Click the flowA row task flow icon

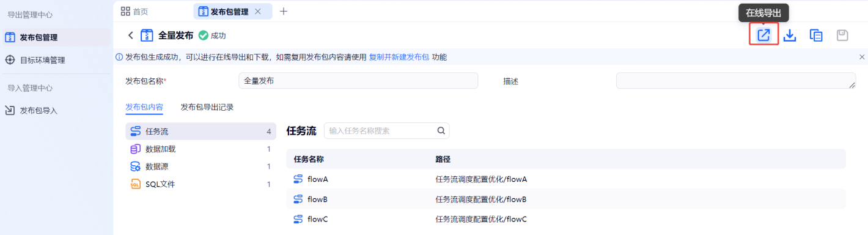pos(298,179)
